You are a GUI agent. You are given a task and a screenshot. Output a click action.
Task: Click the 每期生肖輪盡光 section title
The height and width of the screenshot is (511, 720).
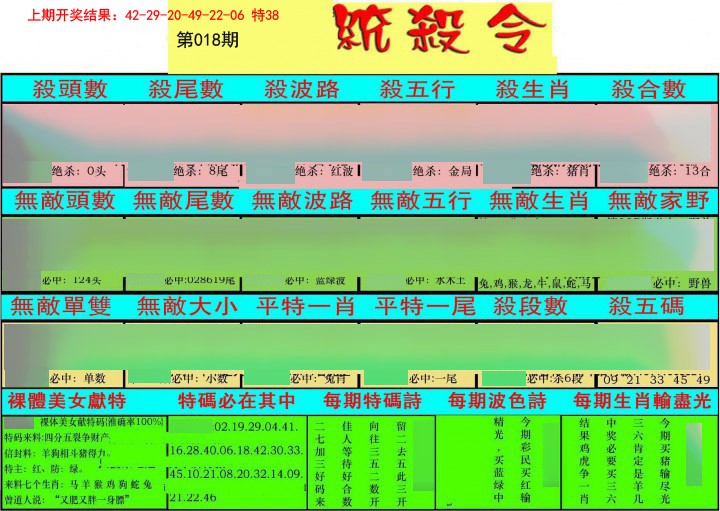[641, 402]
